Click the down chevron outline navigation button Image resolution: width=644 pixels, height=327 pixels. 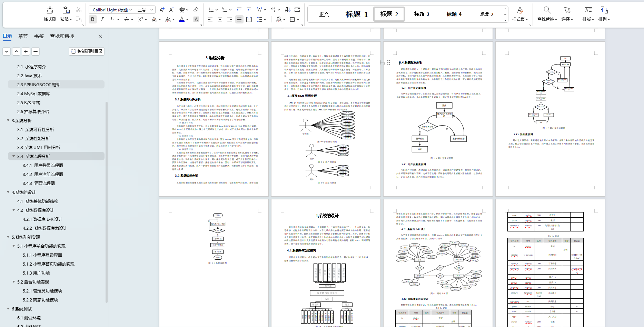(7, 51)
